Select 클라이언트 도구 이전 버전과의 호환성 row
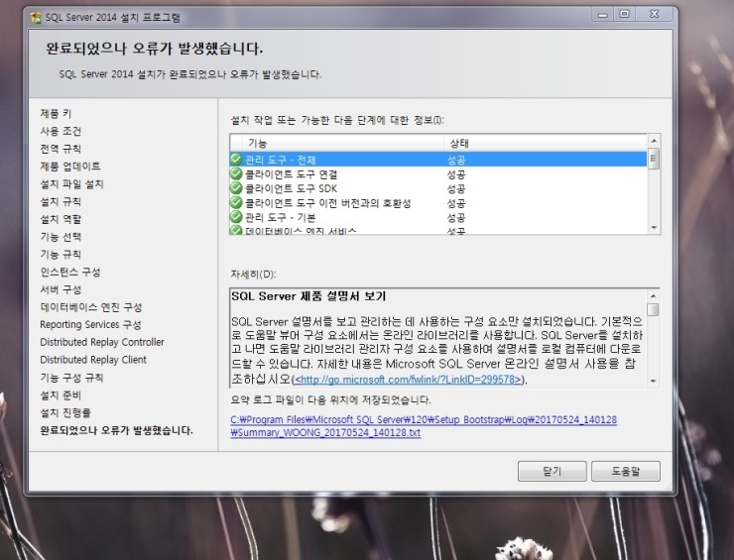 (438, 203)
